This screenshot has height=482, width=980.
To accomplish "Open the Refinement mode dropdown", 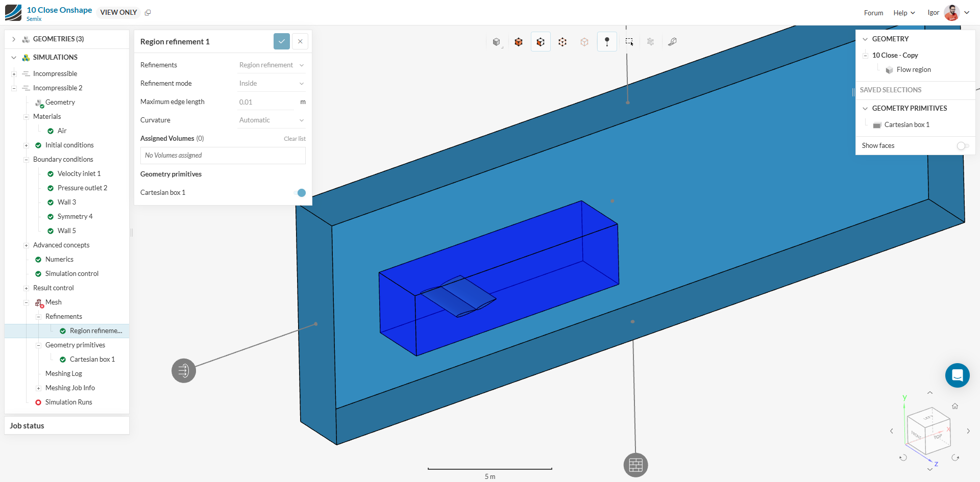I will tap(271, 84).
